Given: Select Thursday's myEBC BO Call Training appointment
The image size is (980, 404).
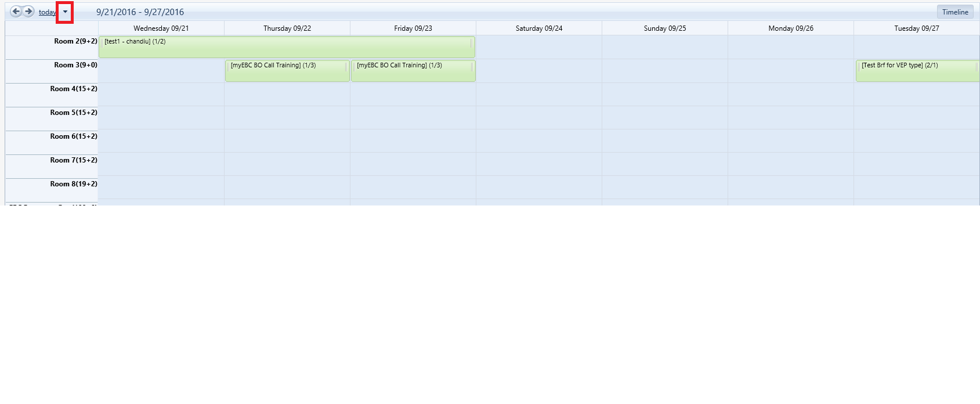Looking at the screenshot, I should 287,71.
